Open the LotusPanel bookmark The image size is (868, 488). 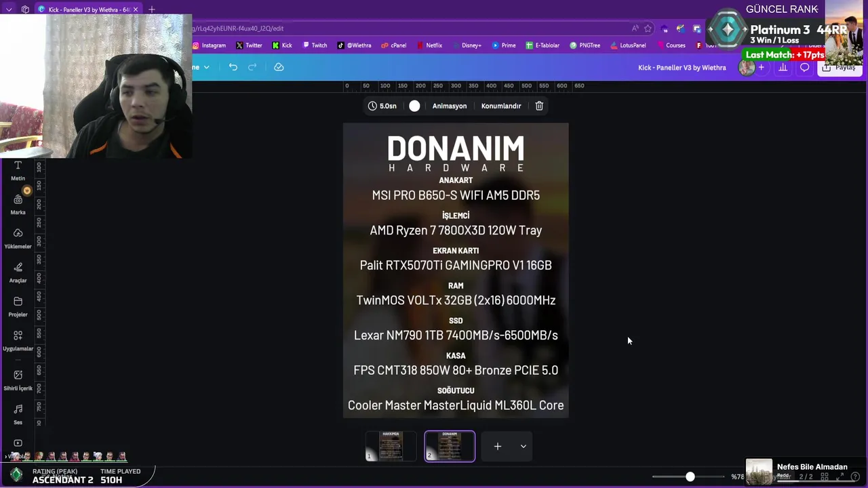(628, 45)
